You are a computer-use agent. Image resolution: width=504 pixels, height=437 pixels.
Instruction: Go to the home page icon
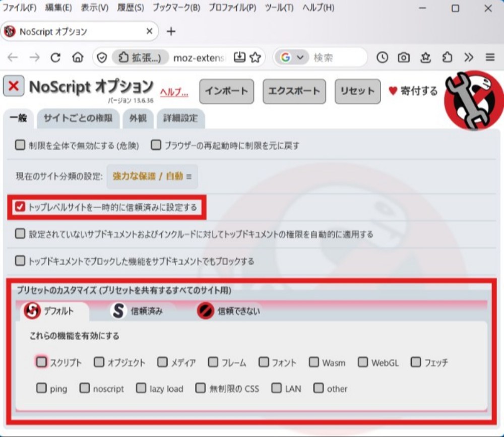tap(78, 57)
